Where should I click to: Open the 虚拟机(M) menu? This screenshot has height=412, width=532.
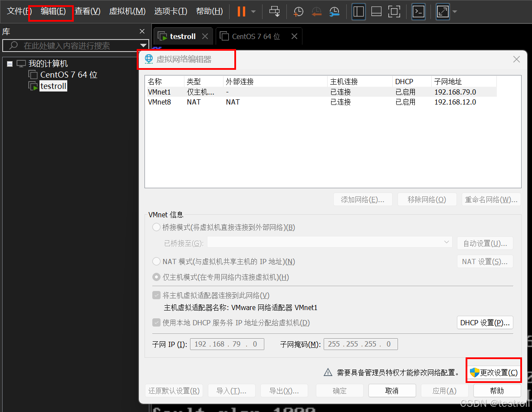[x=127, y=11]
